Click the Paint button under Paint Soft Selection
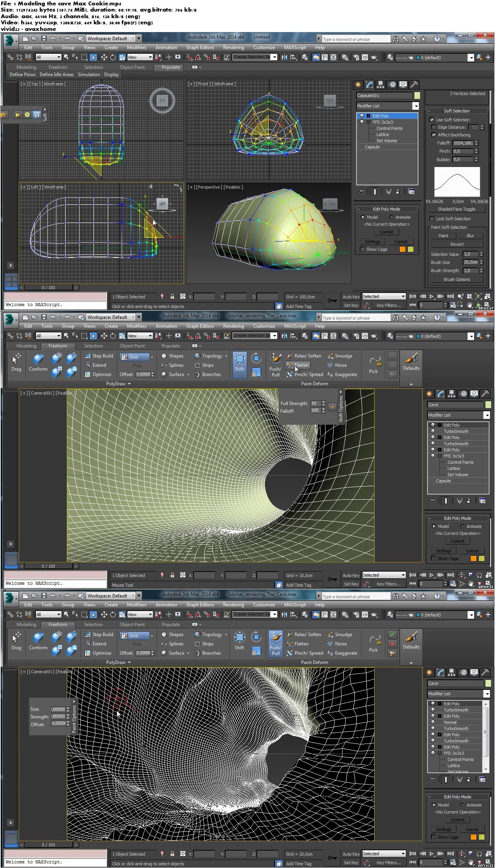This screenshot has height=868, width=495. [443, 236]
